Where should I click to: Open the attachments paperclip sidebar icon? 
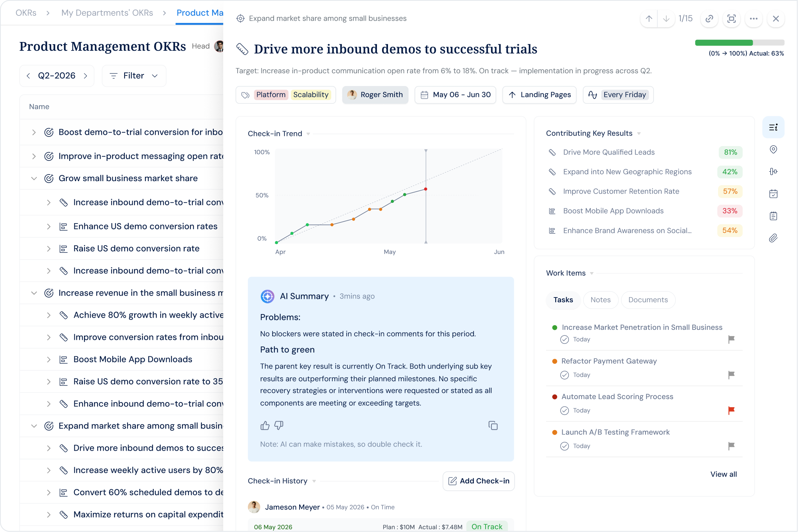pyautogui.click(x=773, y=238)
